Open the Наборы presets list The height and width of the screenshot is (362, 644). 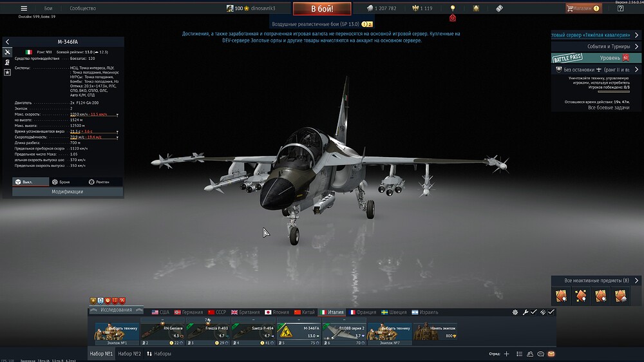point(159,354)
